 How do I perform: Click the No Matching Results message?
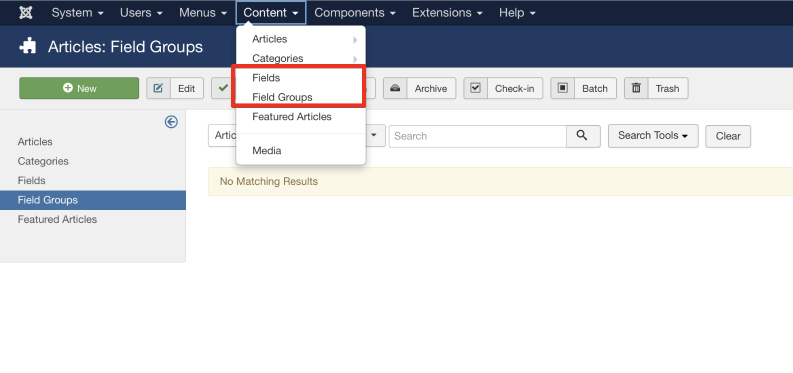tap(269, 181)
